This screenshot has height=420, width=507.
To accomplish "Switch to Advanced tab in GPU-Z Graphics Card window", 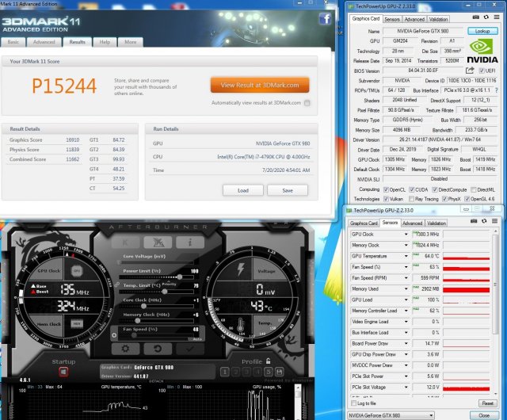I will point(415,18).
